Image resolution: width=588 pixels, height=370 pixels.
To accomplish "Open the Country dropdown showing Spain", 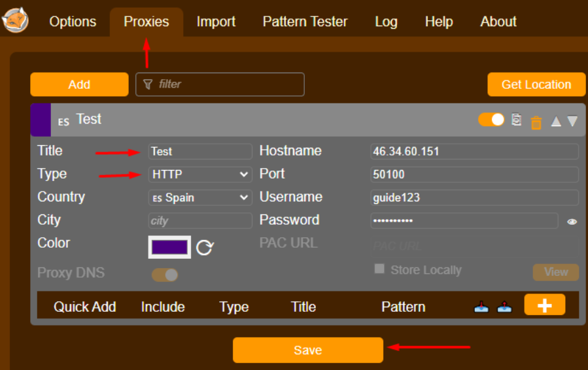I will point(200,197).
